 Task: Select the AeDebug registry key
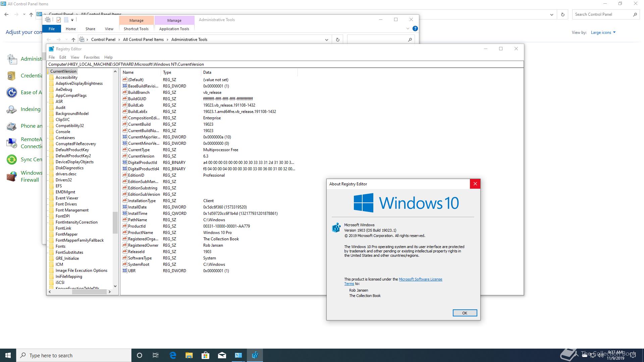[64, 89]
